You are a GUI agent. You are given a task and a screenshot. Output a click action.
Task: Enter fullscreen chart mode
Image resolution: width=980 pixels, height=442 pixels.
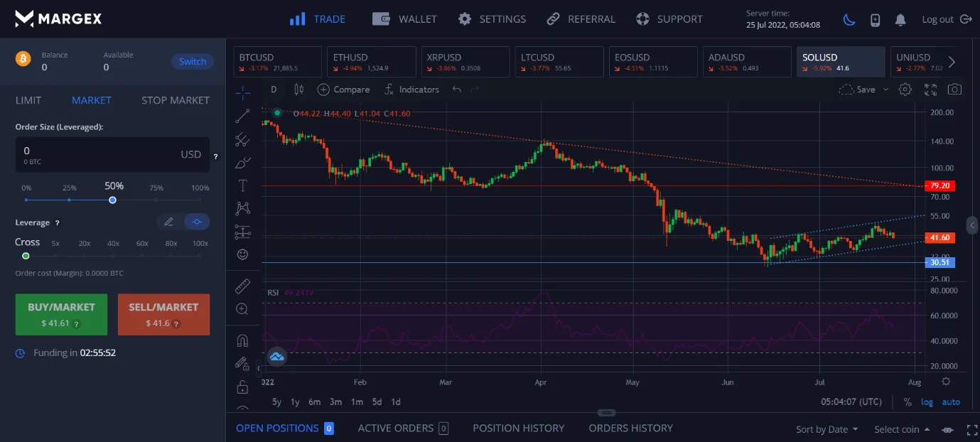coord(930,90)
